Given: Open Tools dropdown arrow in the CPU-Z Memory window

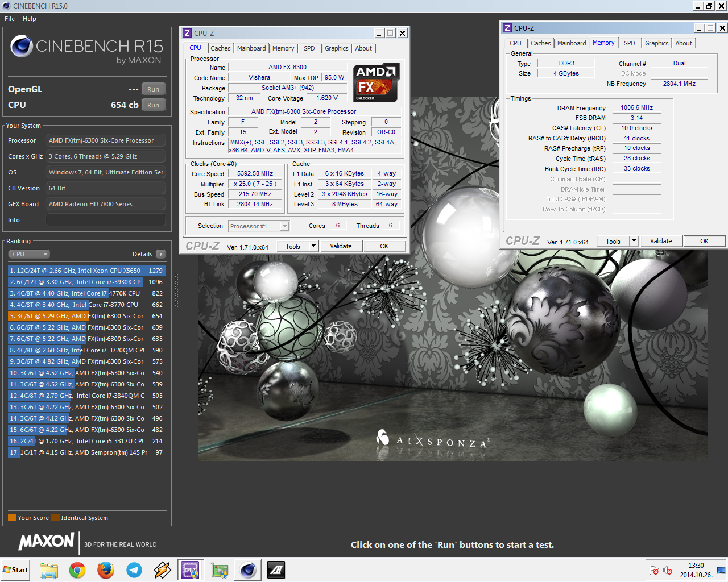Looking at the screenshot, I should point(634,241).
